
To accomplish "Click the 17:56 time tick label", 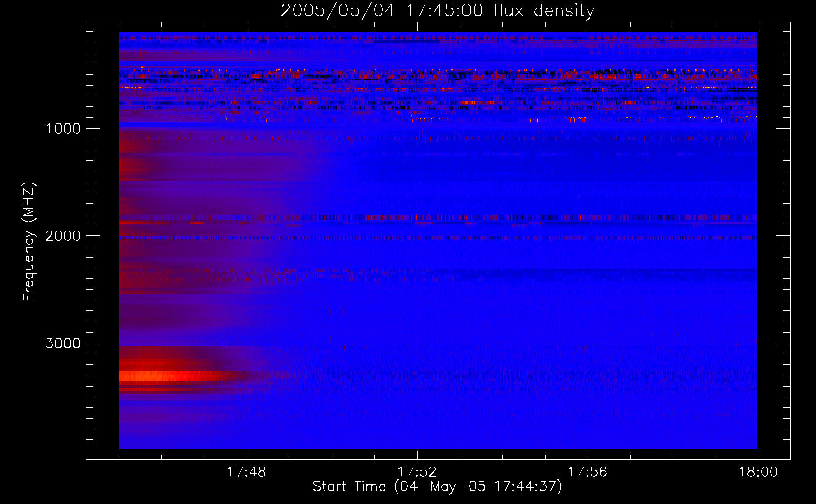I will coord(588,472).
